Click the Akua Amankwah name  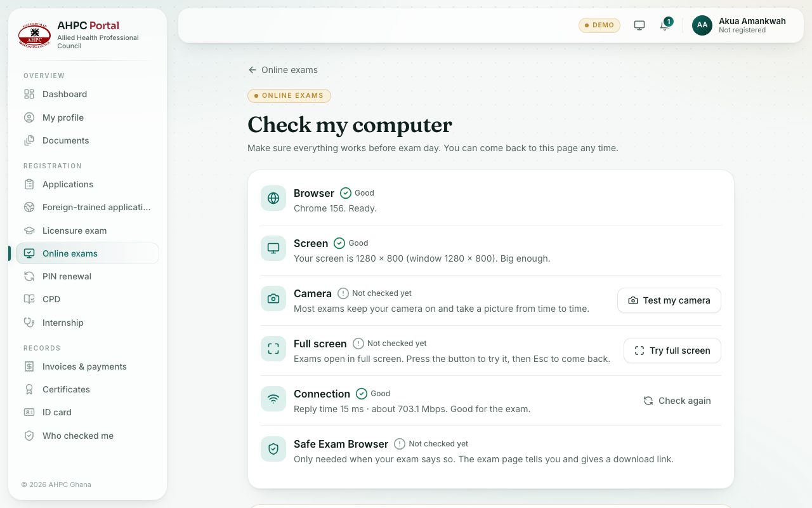pos(752,21)
